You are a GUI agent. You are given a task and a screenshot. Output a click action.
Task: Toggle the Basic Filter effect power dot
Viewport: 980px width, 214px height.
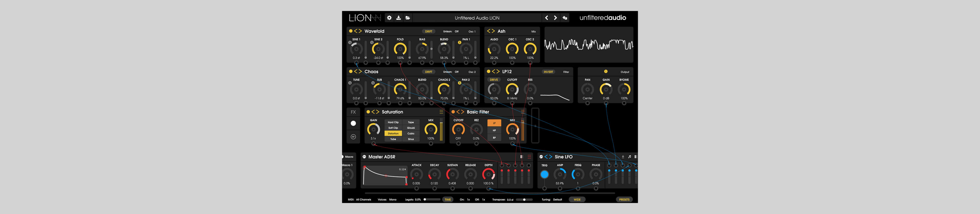pyautogui.click(x=453, y=112)
